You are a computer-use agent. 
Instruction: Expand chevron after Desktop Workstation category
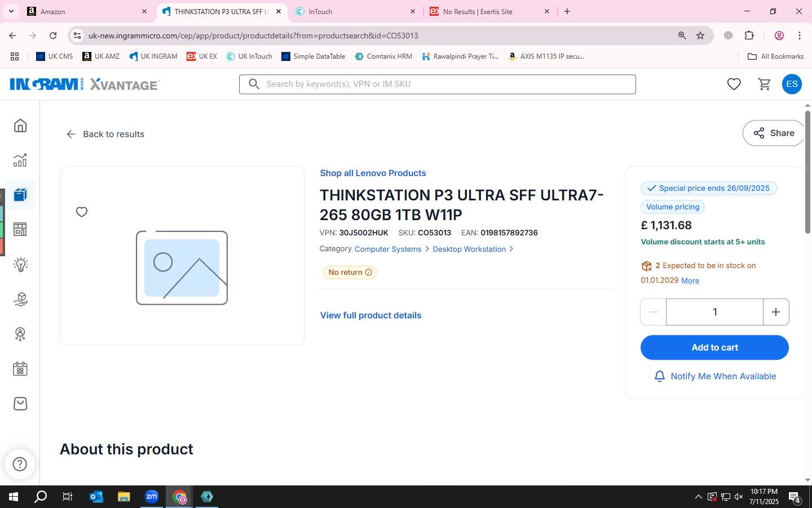(511, 249)
